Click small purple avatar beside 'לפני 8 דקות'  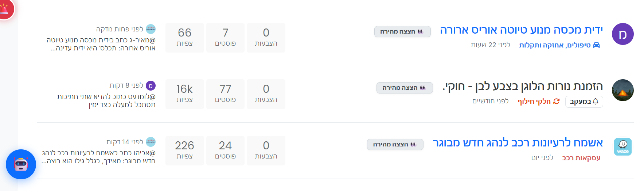click(151, 85)
